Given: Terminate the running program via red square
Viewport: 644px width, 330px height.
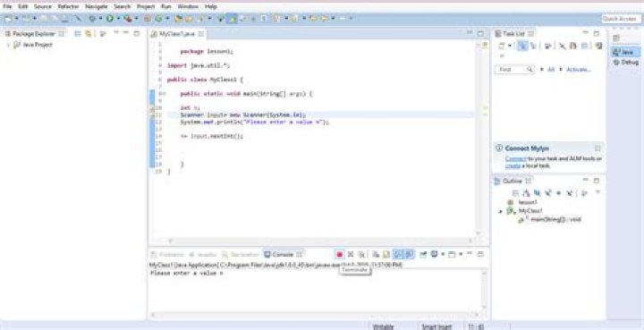Looking at the screenshot, I should click(339, 255).
